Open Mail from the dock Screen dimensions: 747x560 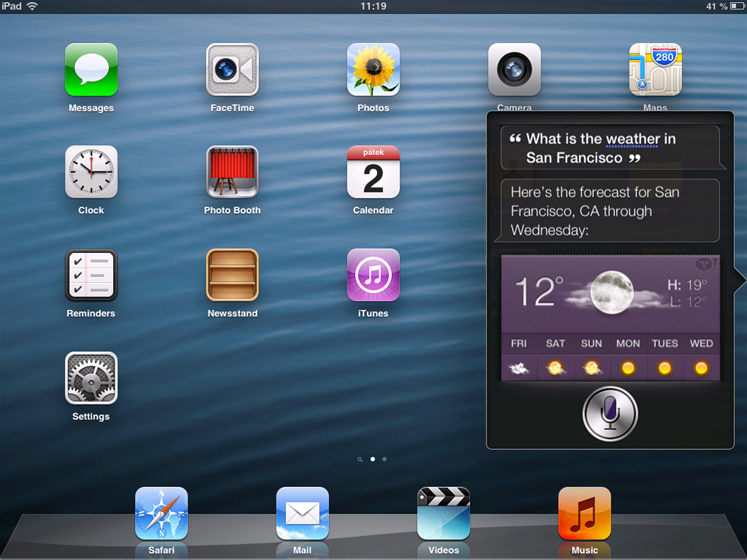point(303,513)
